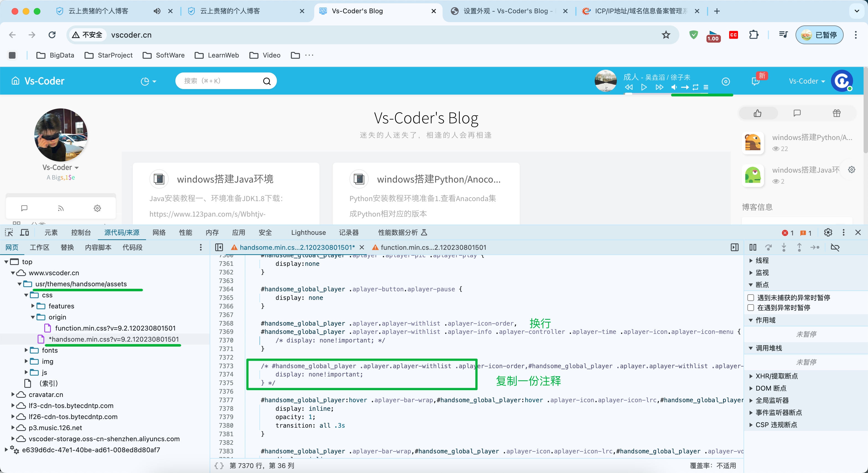
Task: Open the windows搭建Java环境 post link
Action: click(x=225, y=179)
